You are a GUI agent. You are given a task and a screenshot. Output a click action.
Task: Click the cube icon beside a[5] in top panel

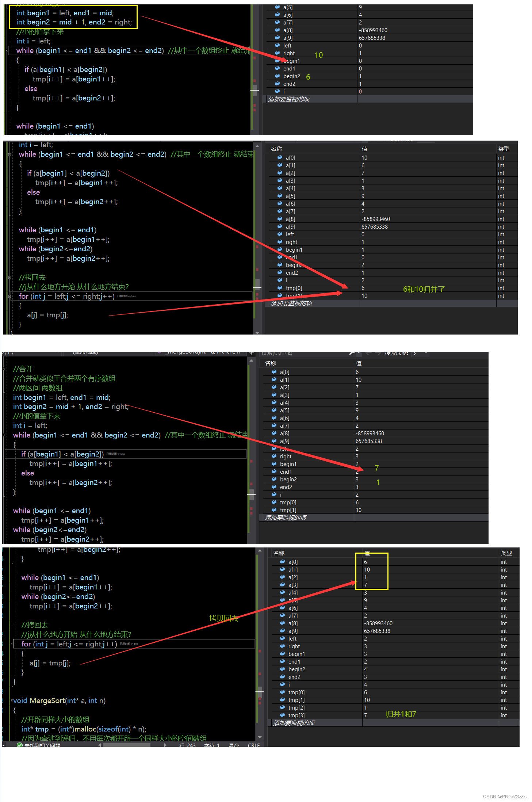click(x=277, y=7)
